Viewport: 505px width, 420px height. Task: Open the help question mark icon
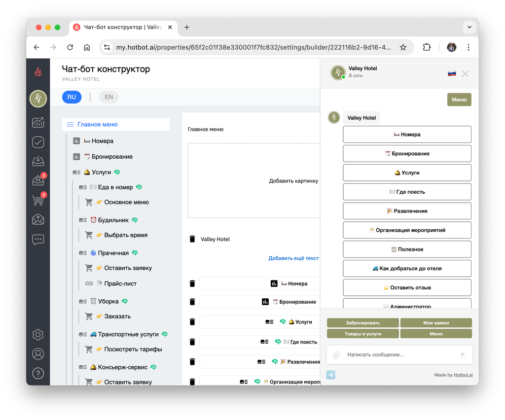(38, 373)
